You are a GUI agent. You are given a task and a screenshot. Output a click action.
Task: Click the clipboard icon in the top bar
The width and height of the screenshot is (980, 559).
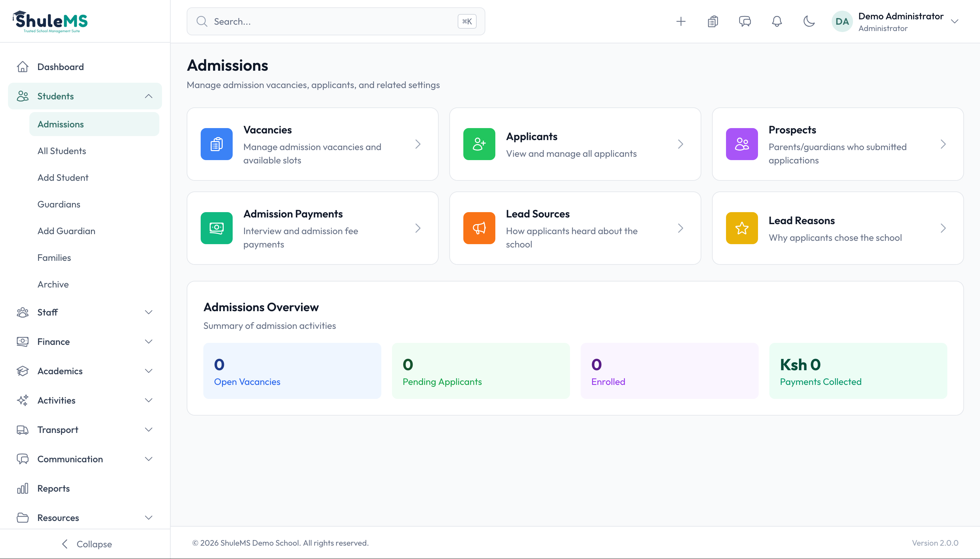click(712, 21)
